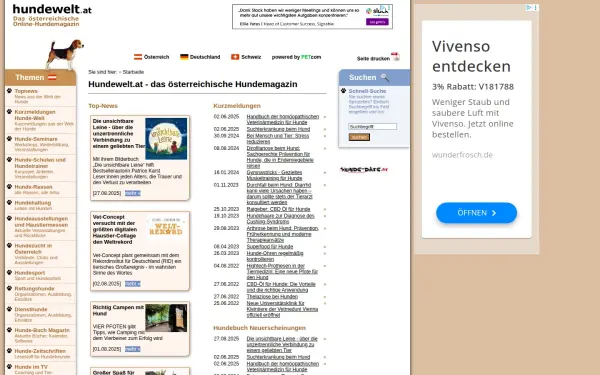Click Die unsichtbare Leine book cover thumbnail
The width and height of the screenshot is (600, 375).
pyautogui.click(x=166, y=139)
